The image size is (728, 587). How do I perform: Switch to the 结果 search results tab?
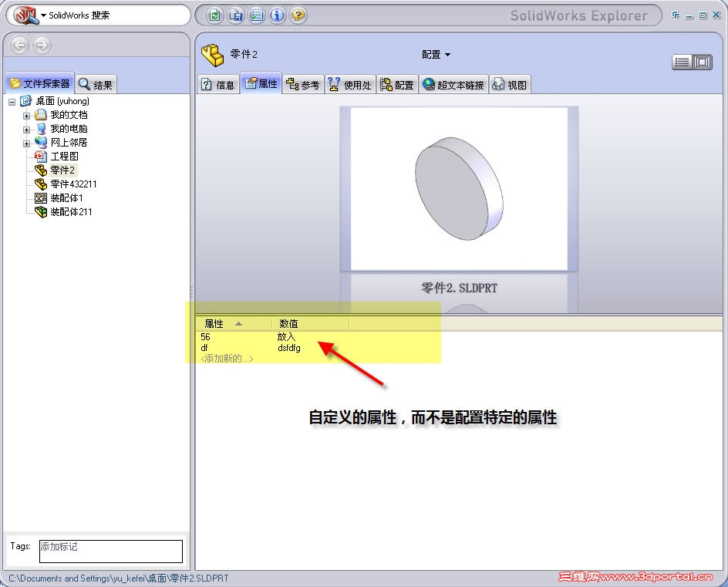click(96, 85)
